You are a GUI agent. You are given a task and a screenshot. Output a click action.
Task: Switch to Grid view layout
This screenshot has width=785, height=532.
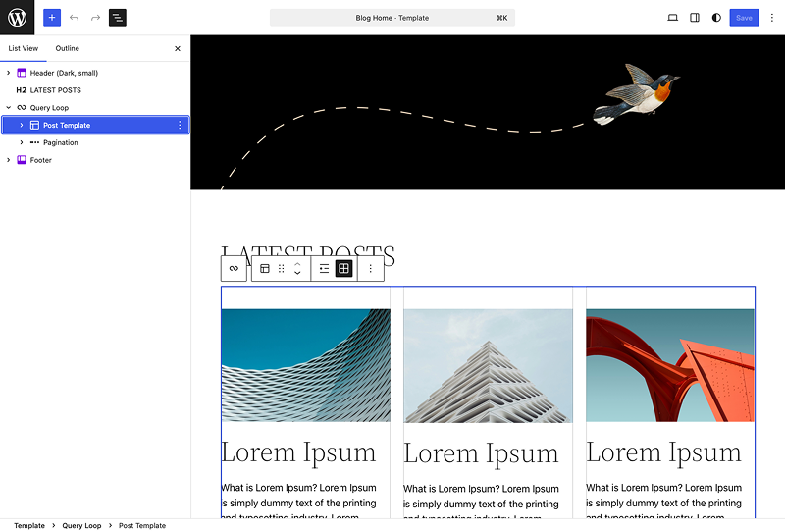tap(344, 269)
